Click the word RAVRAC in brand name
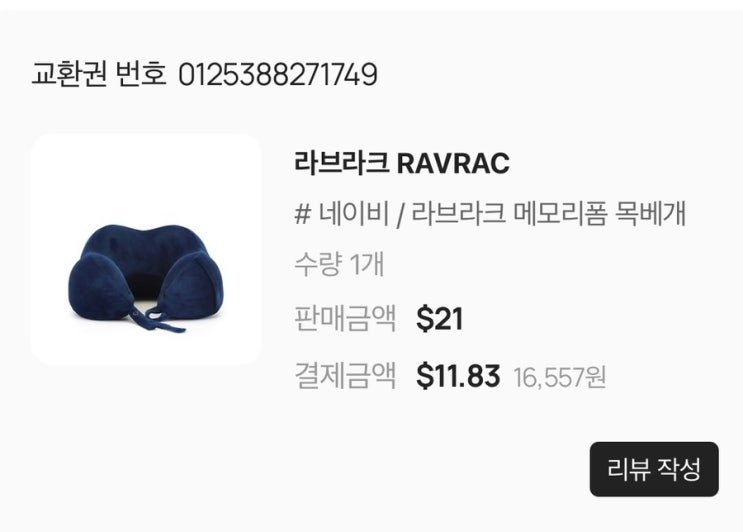This screenshot has height=532, width=743. pos(453,164)
